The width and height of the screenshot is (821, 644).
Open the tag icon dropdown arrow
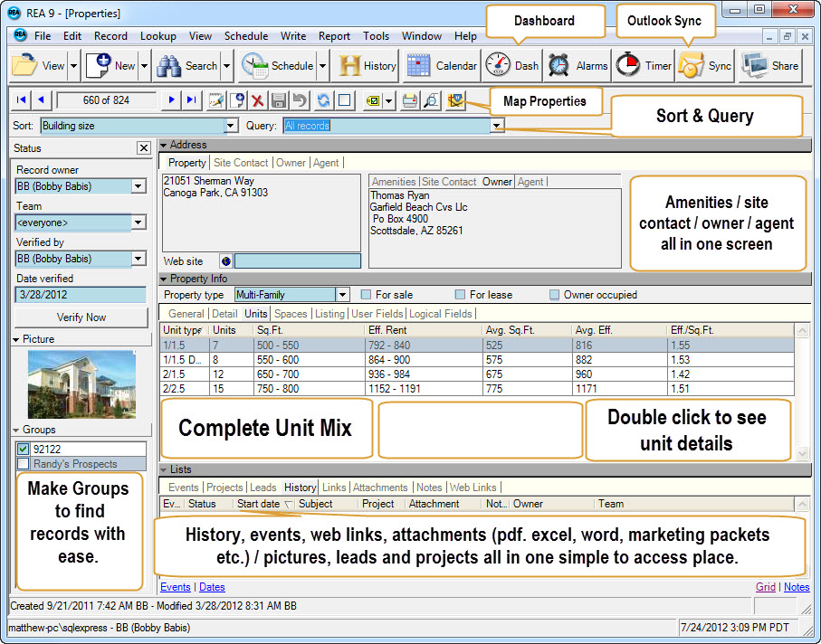point(388,99)
